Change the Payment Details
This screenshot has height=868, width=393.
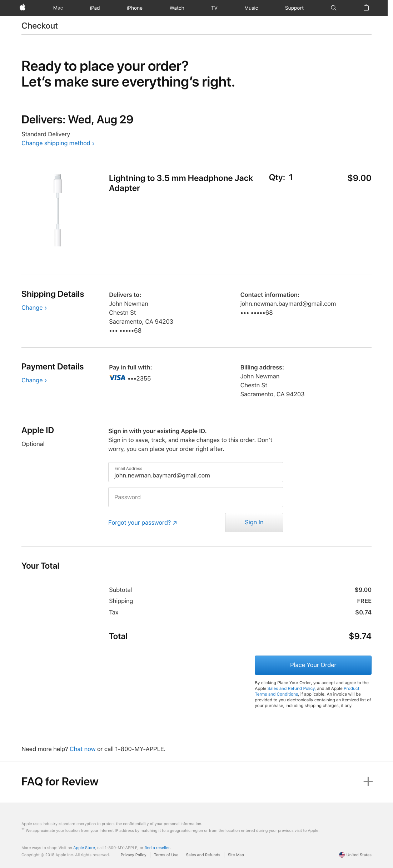(34, 380)
